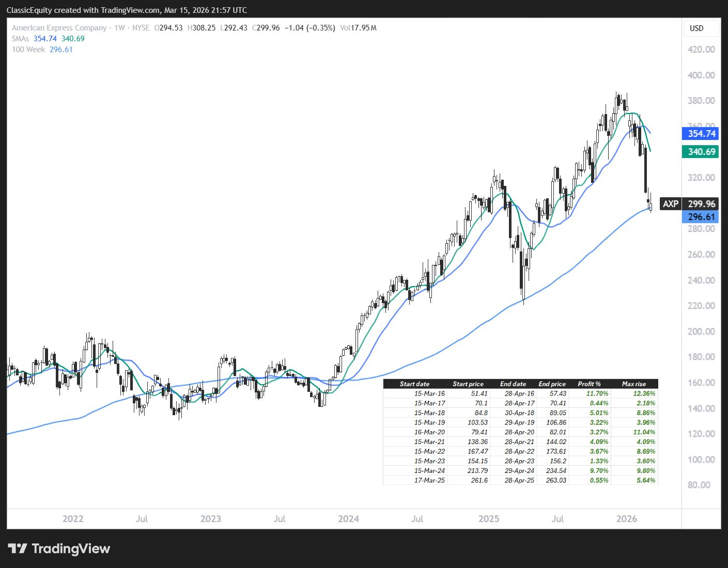Image resolution: width=728 pixels, height=568 pixels.
Task: Click the USD currency button
Action: pyautogui.click(x=701, y=28)
